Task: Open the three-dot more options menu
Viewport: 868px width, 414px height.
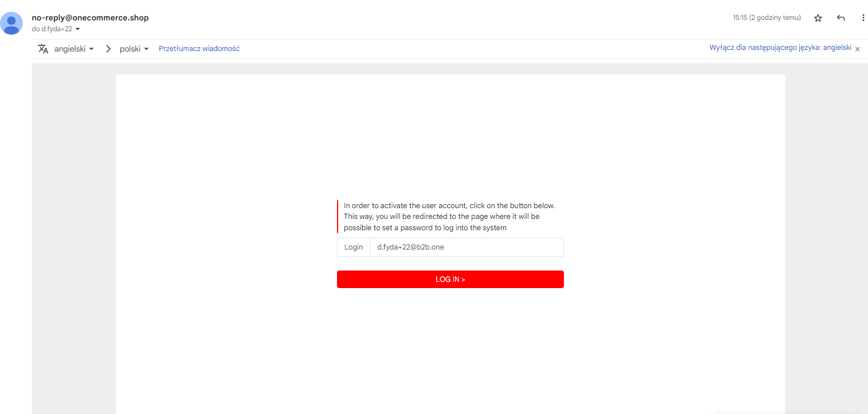Action: point(863,18)
